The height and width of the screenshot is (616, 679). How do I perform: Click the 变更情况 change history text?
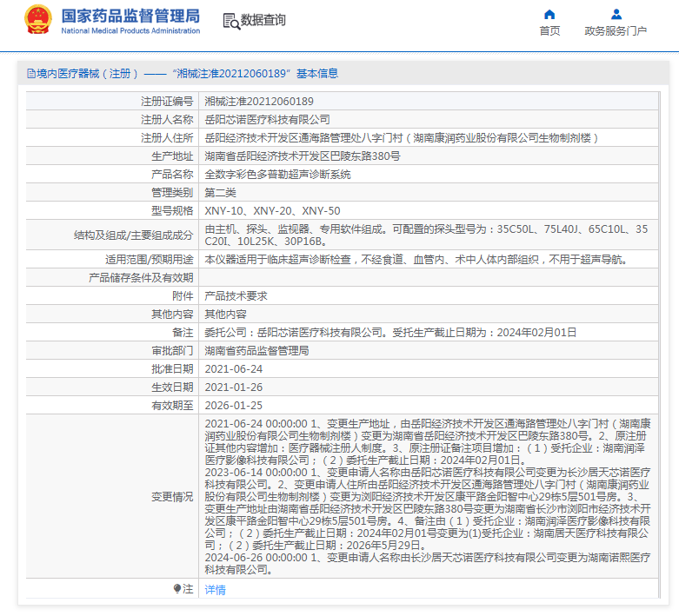428,496
